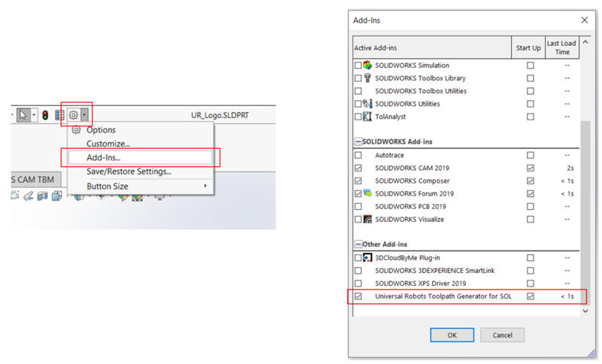Enable SOLIDWORKS Simulation add-in checkbox

[x=358, y=65]
